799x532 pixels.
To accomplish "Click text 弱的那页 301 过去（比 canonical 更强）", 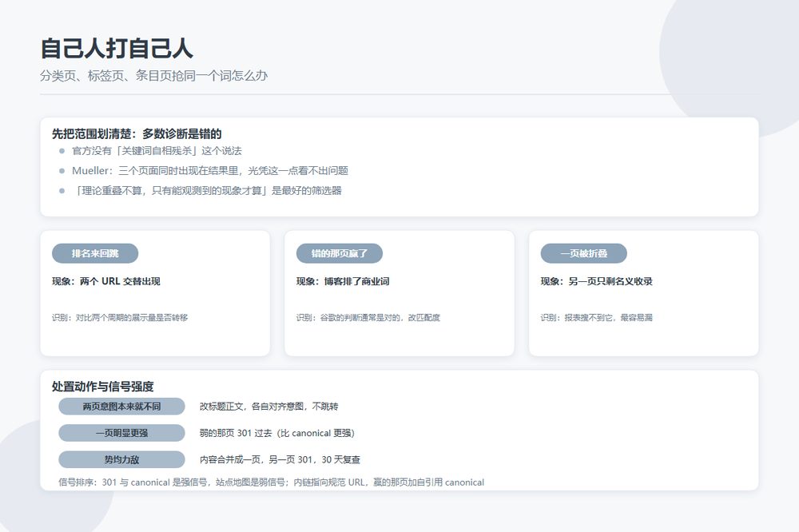I will tap(276, 433).
